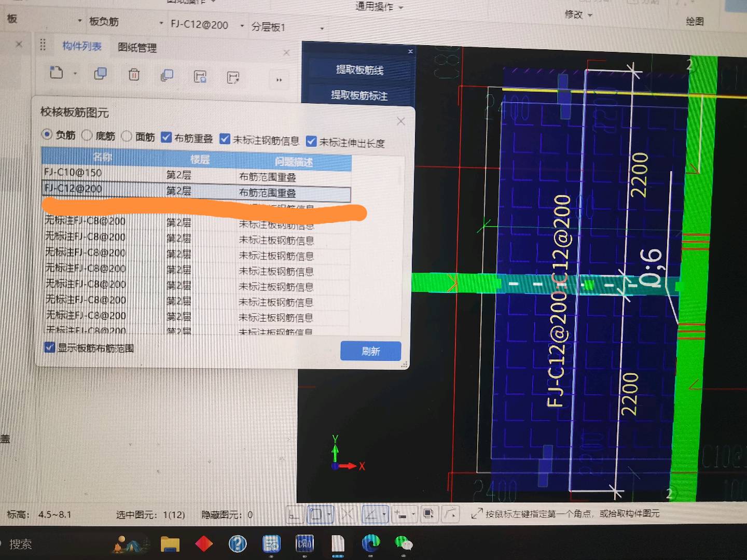The width and height of the screenshot is (747, 560).
Task: Click the FJ-C12@200 rebar annotation in drawing
Action: pos(559,301)
